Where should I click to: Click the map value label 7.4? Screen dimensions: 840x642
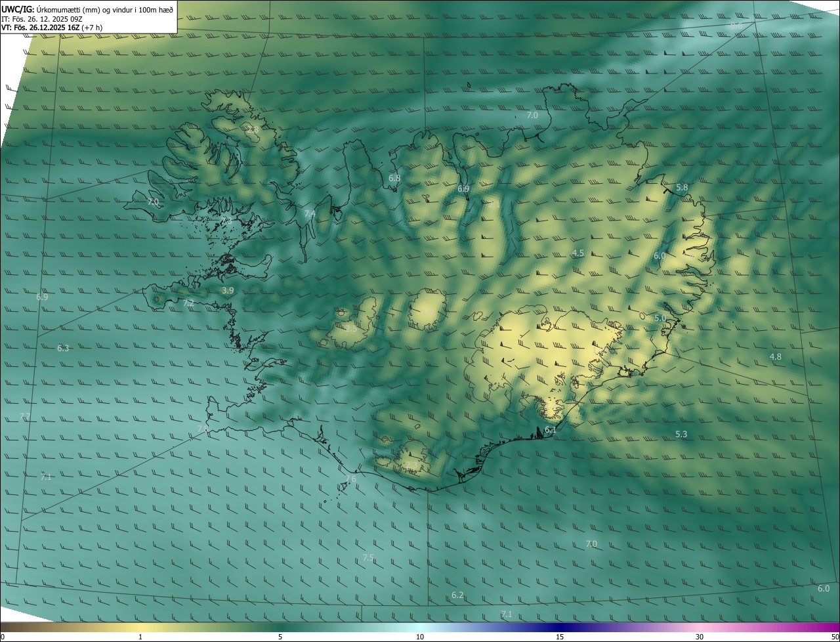click(310, 213)
